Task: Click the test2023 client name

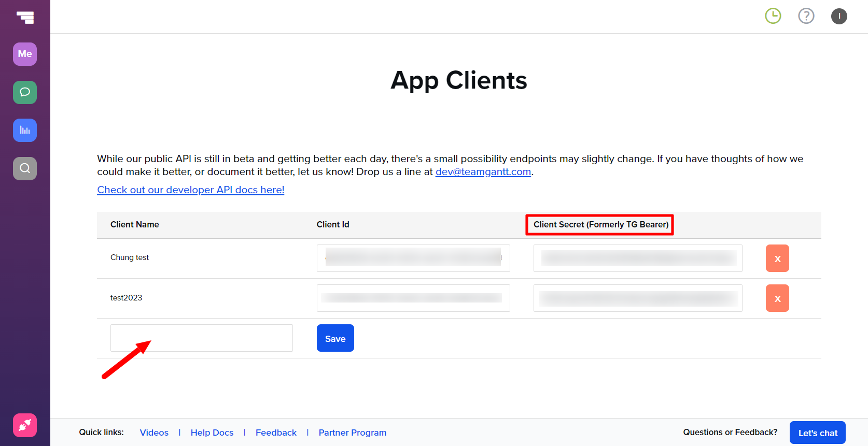Action: tap(126, 298)
